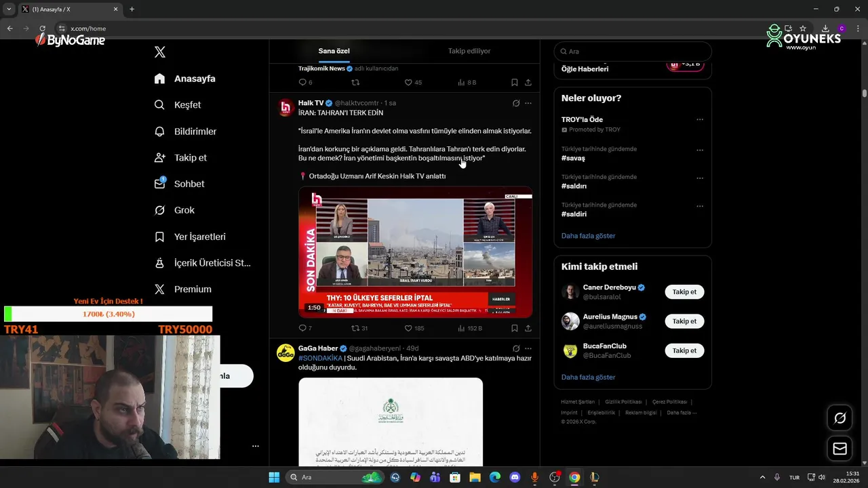This screenshot has height=488, width=868.
Task: Open more options for TROY'la Öde trend
Action: tap(700, 120)
